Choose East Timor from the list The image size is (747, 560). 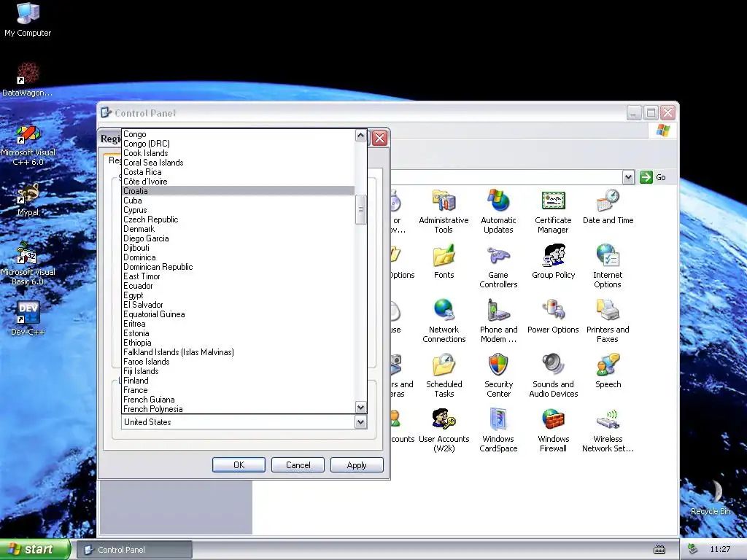click(239, 276)
